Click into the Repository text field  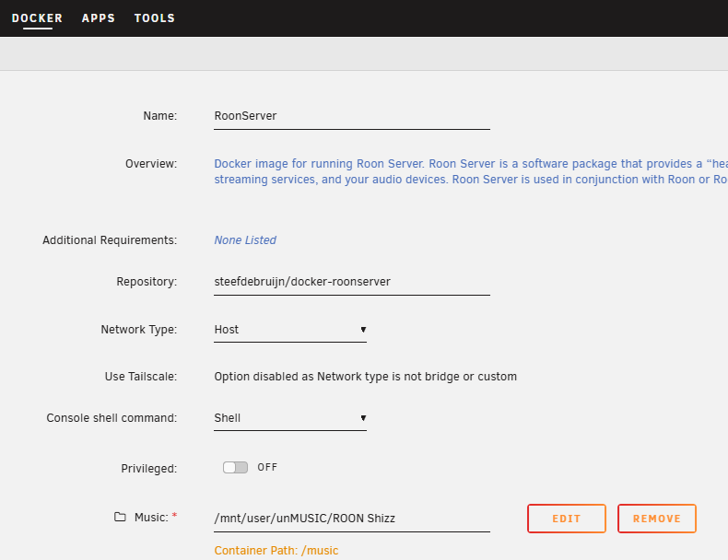click(x=351, y=282)
